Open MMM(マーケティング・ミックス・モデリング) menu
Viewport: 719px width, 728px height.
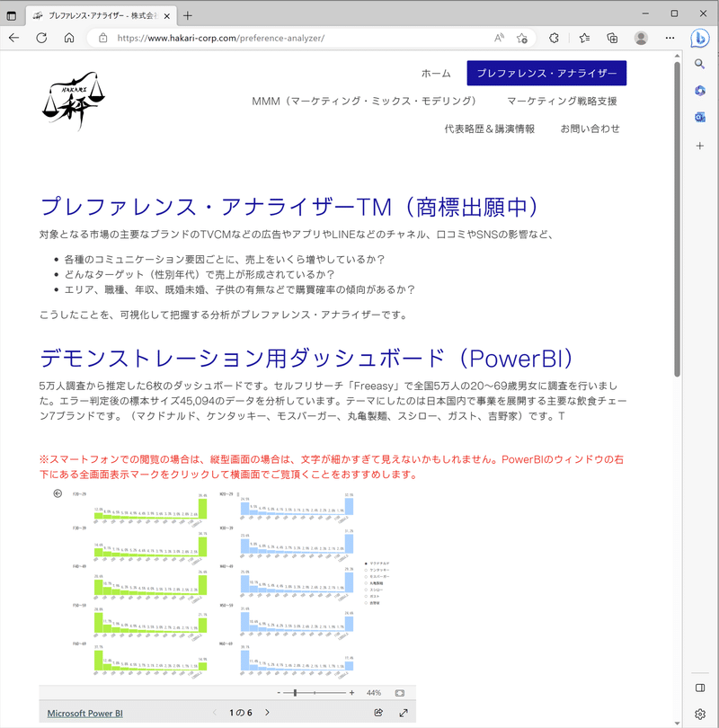pos(364,101)
